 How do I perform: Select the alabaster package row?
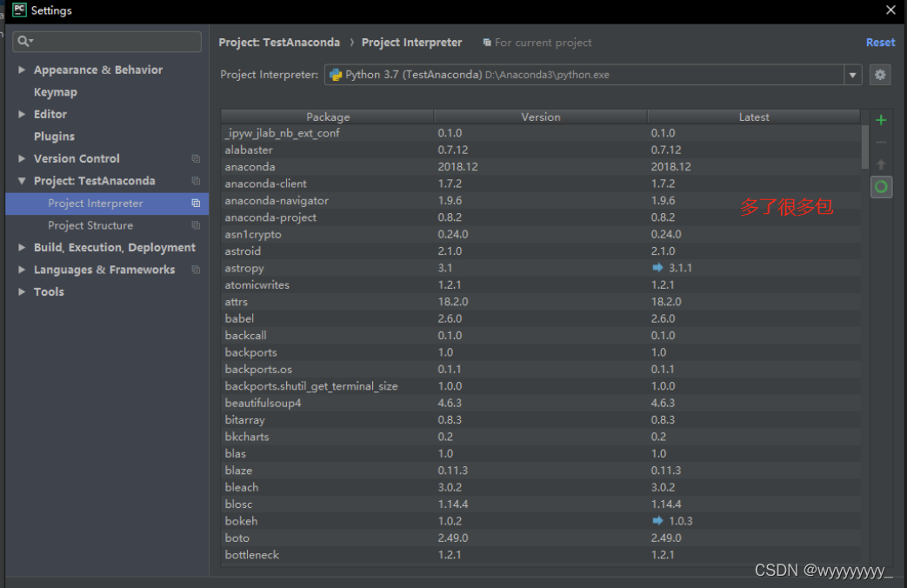(x=541, y=150)
